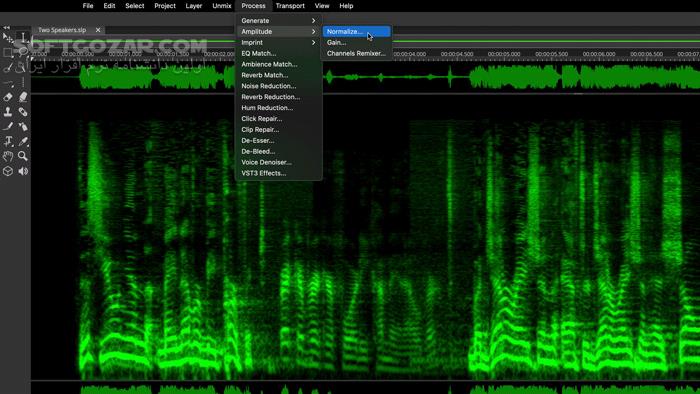This screenshot has height=394, width=700.
Task: Click Gain... in Amplitude submenu
Action: (357, 42)
